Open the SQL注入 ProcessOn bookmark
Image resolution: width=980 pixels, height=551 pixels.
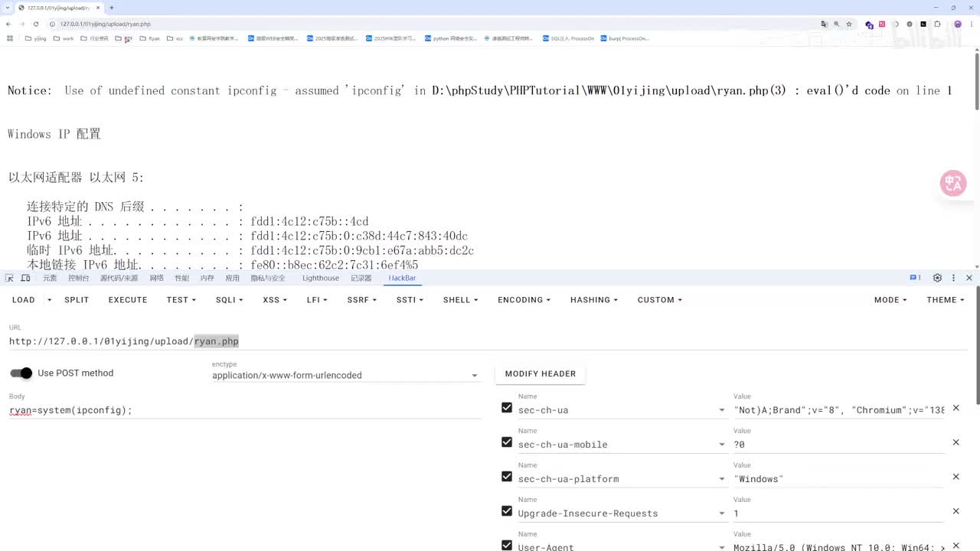click(567, 38)
